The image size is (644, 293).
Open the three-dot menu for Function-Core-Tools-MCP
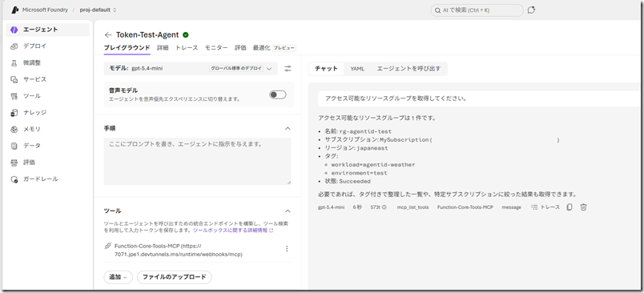287,249
